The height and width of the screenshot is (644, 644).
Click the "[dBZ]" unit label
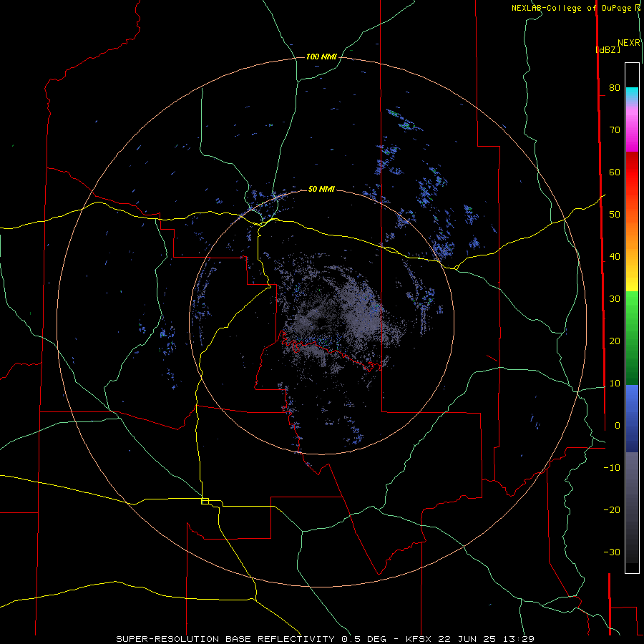[608, 49]
